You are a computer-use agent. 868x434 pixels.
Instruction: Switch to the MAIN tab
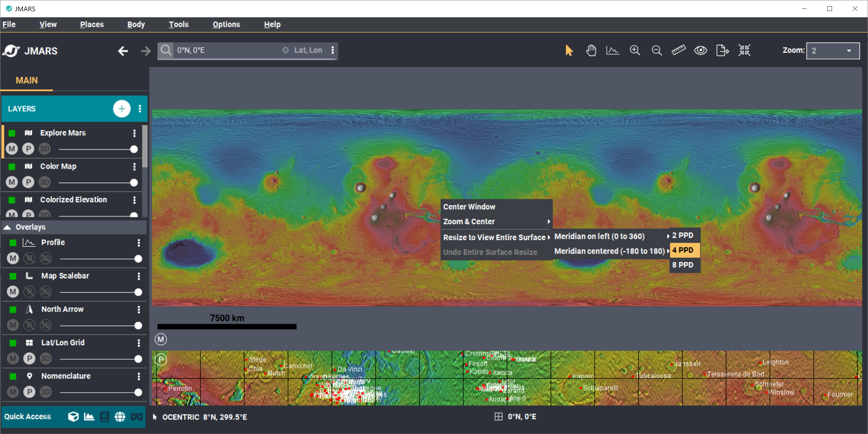(x=27, y=80)
